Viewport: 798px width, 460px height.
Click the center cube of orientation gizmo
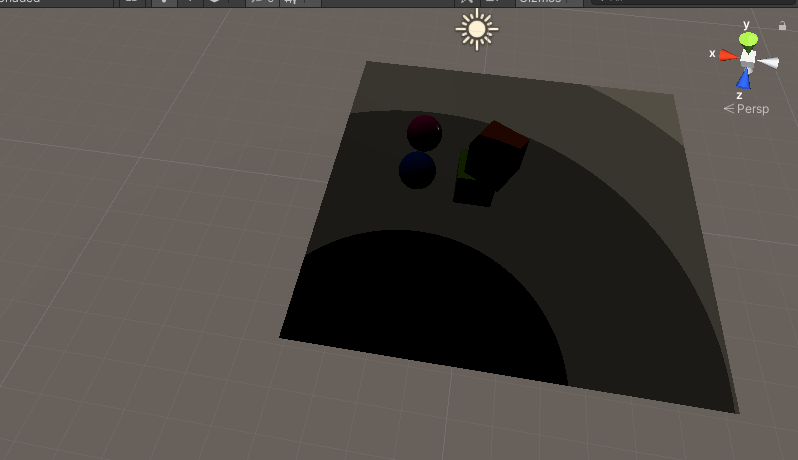[748, 59]
